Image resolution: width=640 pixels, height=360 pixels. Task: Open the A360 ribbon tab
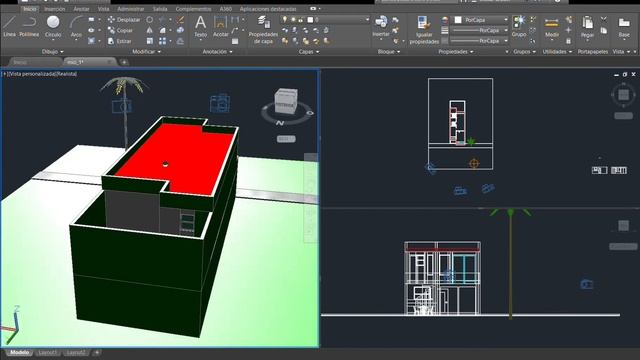225,9
